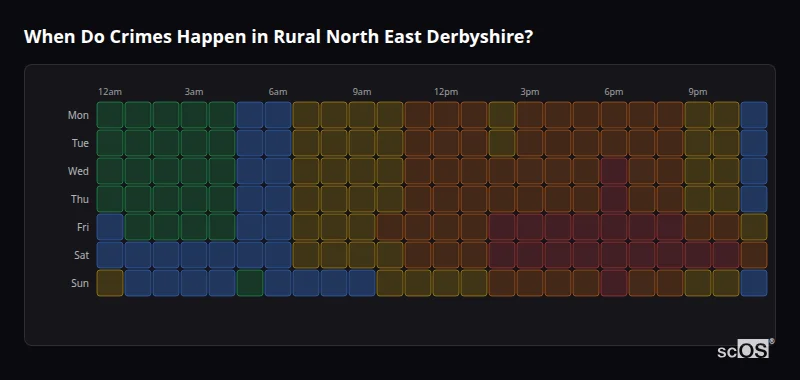This screenshot has width=800, height=380.
Task: Click the Sat row label
Action: pos(81,255)
